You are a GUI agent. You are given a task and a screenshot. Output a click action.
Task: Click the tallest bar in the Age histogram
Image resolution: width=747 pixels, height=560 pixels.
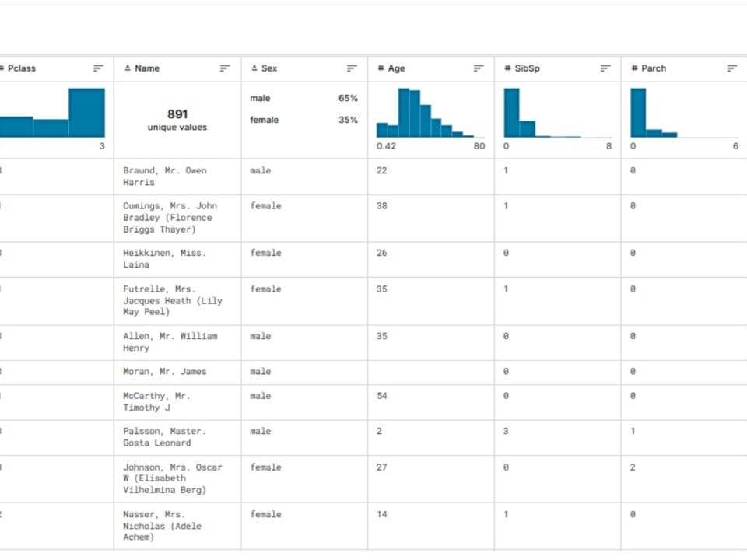(404, 113)
